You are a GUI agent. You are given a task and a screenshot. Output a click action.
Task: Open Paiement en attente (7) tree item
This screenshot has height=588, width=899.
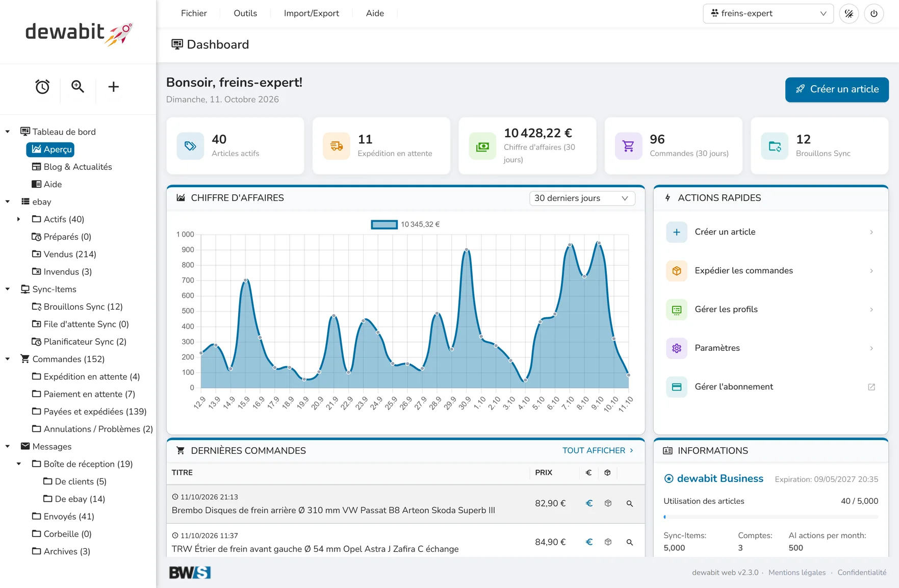[x=84, y=394]
